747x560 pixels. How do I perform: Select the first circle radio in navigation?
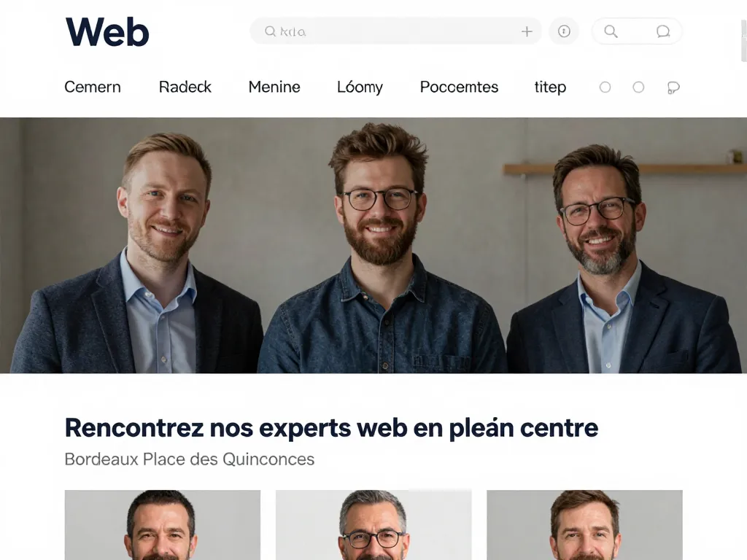point(605,87)
